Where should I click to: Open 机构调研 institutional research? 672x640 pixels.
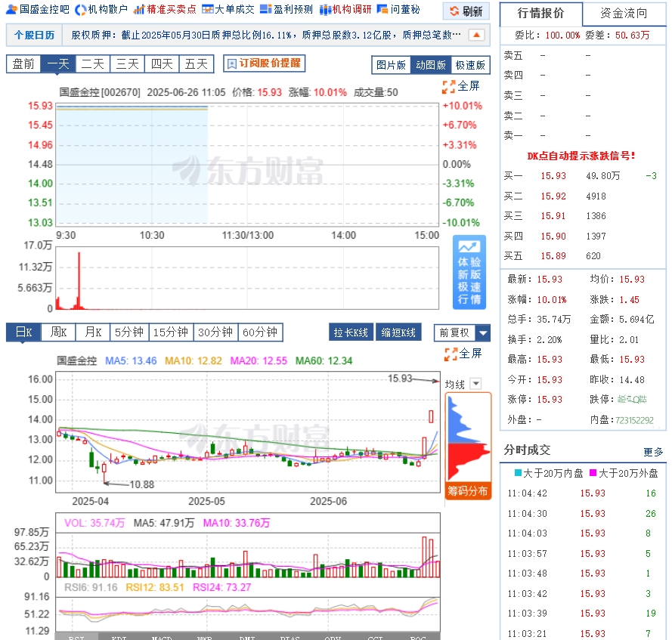pos(345,9)
